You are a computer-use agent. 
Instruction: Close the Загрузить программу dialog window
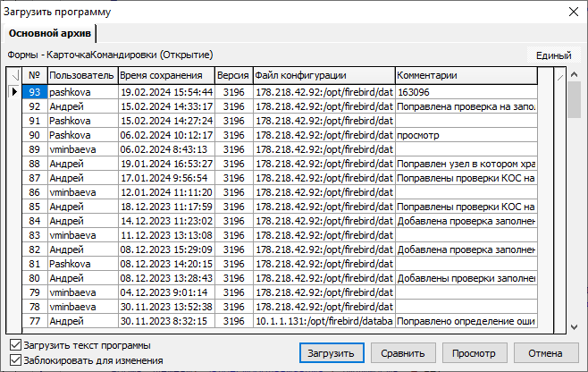(x=573, y=12)
